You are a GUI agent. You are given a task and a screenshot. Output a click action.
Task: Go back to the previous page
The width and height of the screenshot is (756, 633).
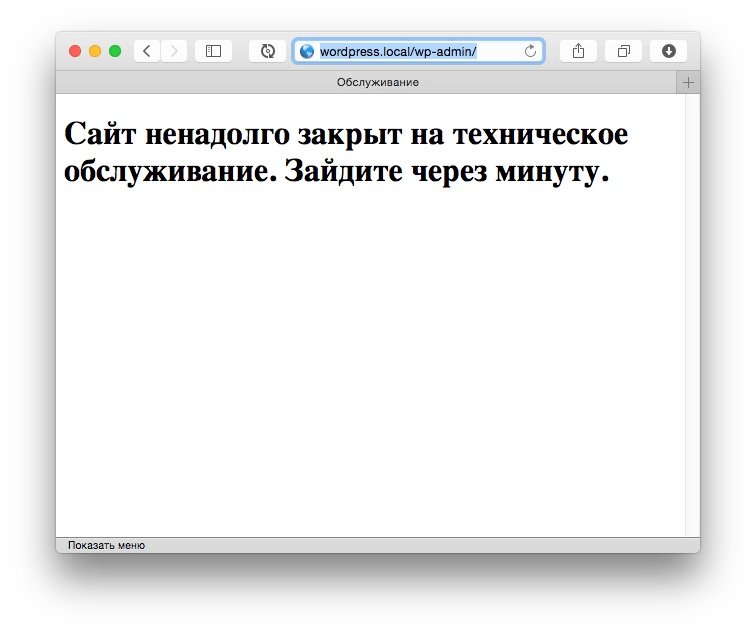click(x=147, y=51)
